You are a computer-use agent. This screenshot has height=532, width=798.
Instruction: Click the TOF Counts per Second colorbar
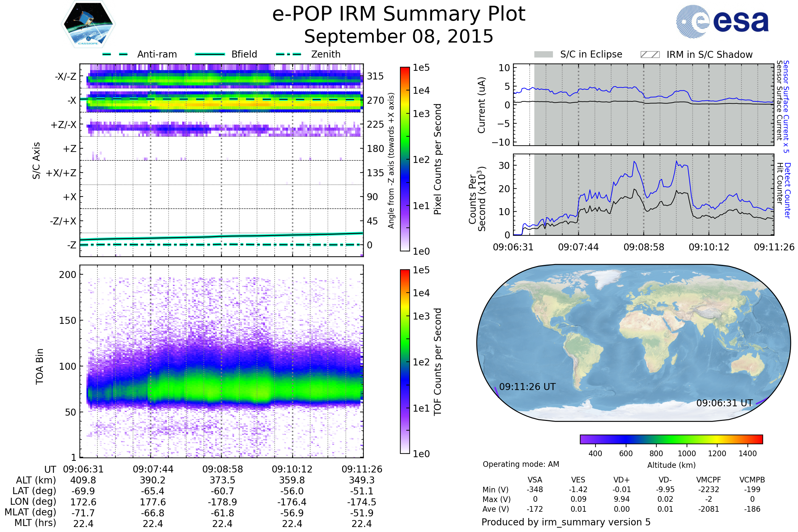point(405,361)
